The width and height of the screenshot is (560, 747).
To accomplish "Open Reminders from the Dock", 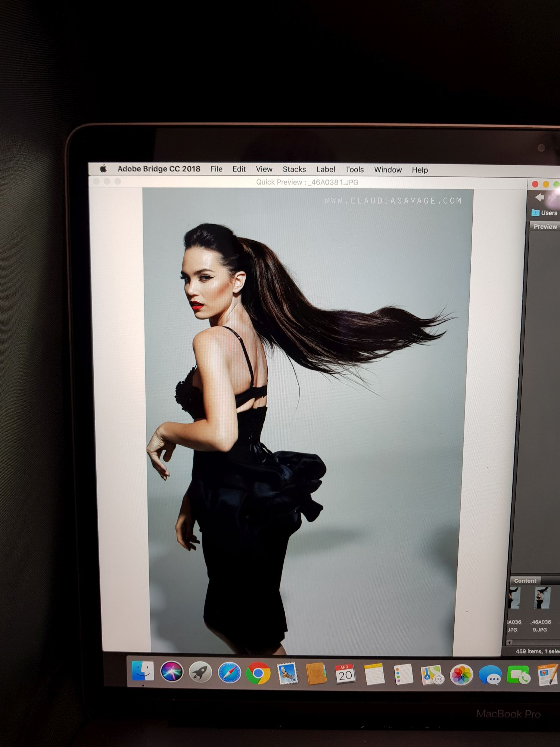I will pyautogui.click(x=403, y=675).
